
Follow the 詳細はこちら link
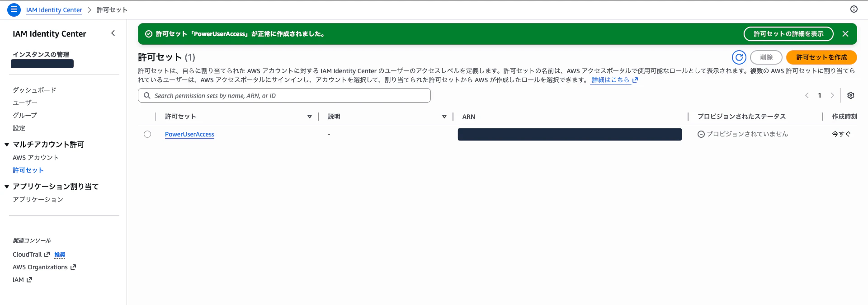click(610, 80)
